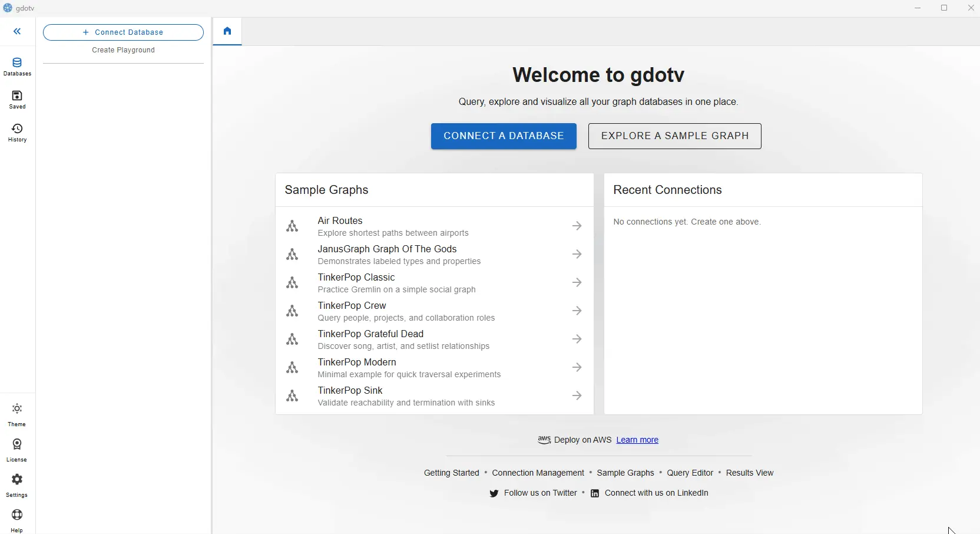Open Air Routes using its arrow
This screenshot has width=980, height=534.
click(577, 226)
